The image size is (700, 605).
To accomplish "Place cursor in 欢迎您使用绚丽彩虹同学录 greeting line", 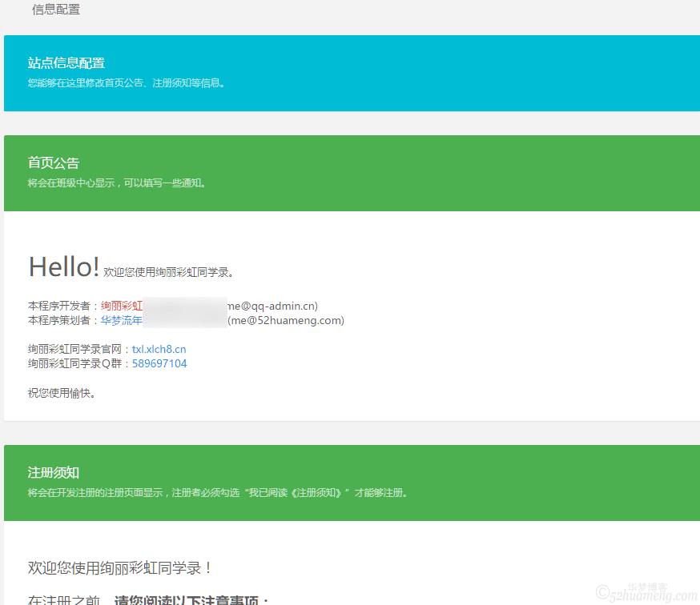I will [169, 272].
